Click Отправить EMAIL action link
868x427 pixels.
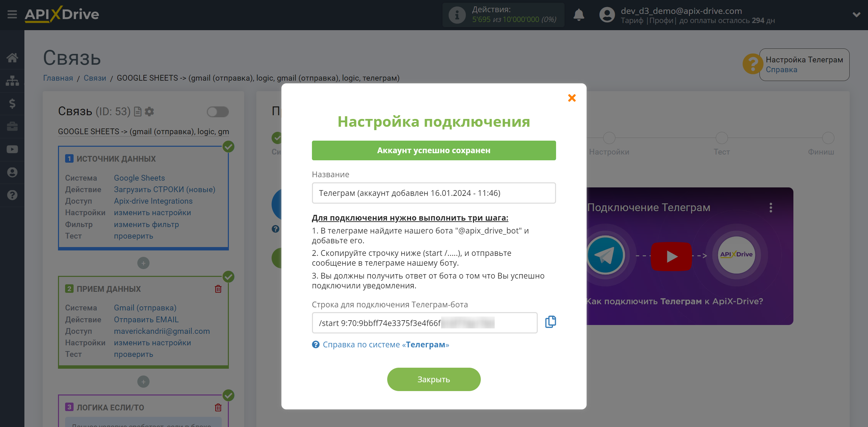tap(146, 320)
